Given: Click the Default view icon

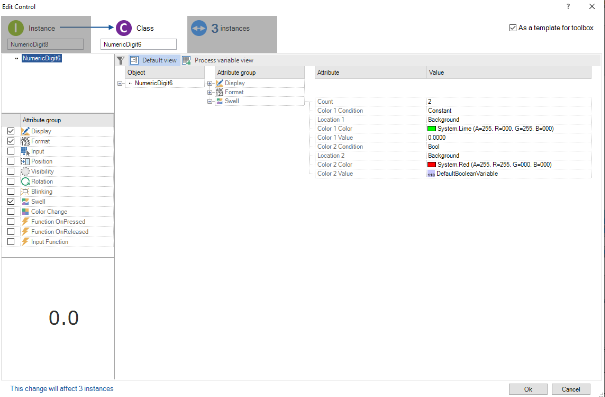Looking at the screenshot, I should pos(134,60).
